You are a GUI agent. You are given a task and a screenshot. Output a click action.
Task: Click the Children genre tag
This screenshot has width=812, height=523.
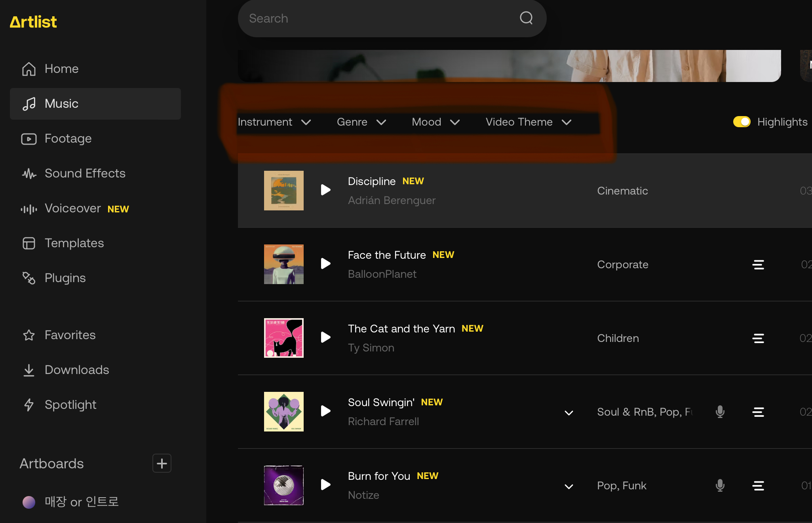click(618, 338)
